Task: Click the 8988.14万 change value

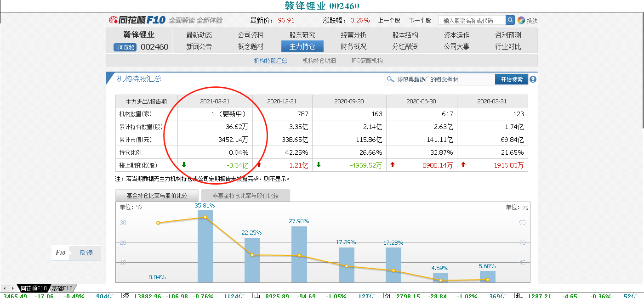Action: click(x=438, y=165)
